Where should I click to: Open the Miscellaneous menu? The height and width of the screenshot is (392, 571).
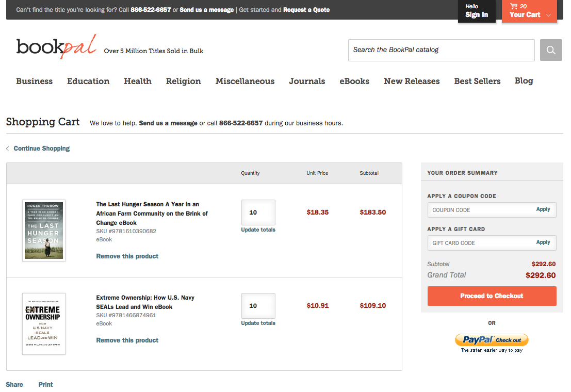pos(245,81)
